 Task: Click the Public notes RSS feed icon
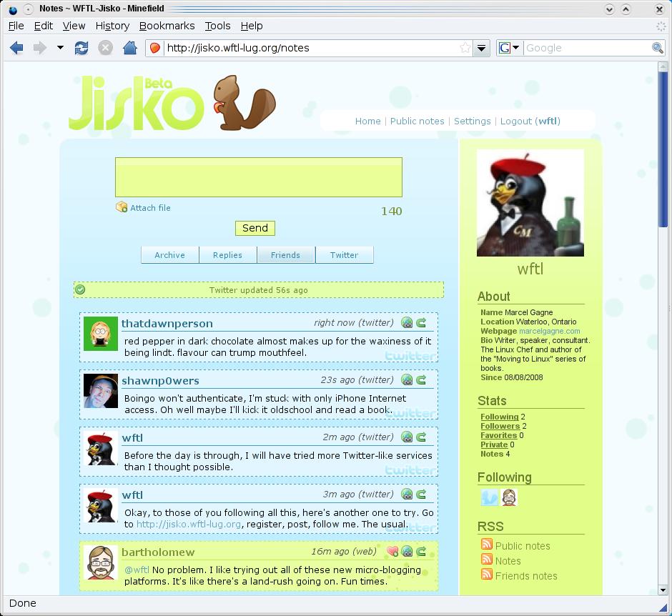tap(486, 544)
